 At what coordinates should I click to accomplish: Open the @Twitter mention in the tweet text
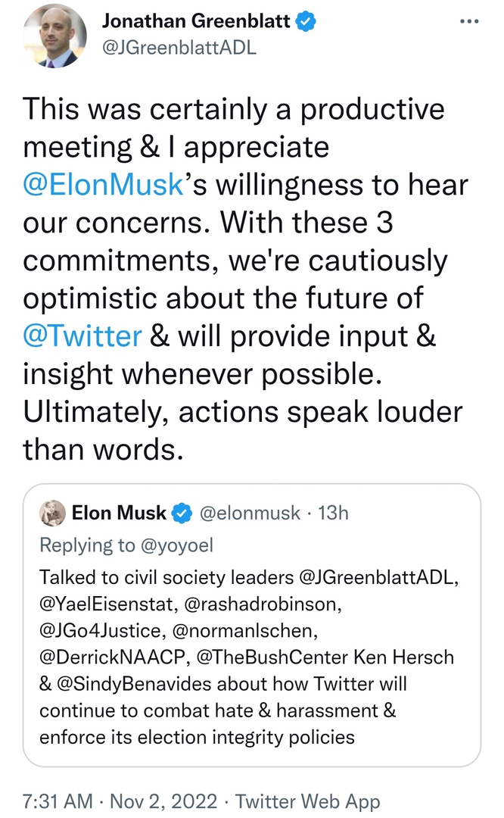(82, 336)
